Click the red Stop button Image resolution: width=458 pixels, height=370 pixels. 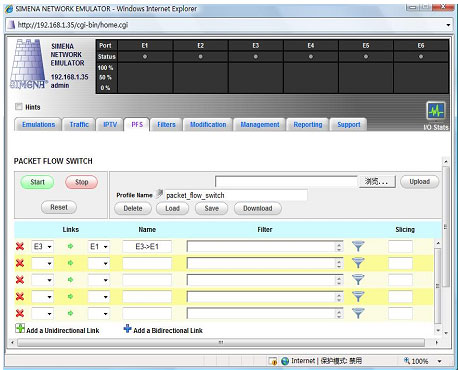pos(82,182)
